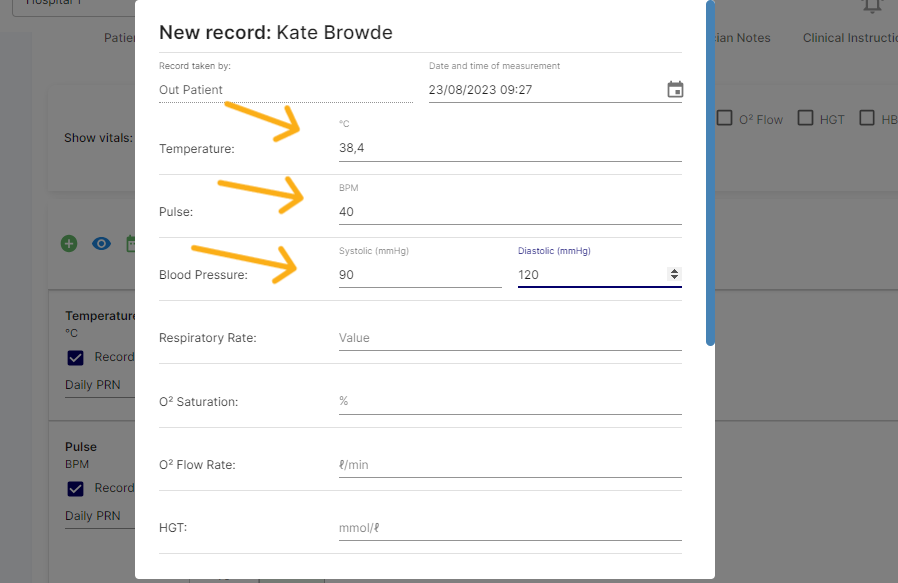The width and height of the screenshot is (898, 583).
Task: Expand Daily PRN dropdown under Temperature
Action: pos(98,385)
